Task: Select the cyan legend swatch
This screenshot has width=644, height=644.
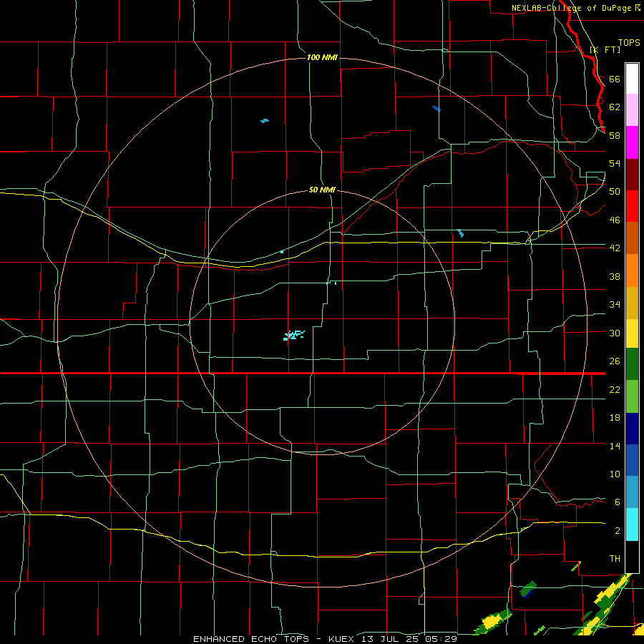Action: pyautogui.click(x=632, y=525)
